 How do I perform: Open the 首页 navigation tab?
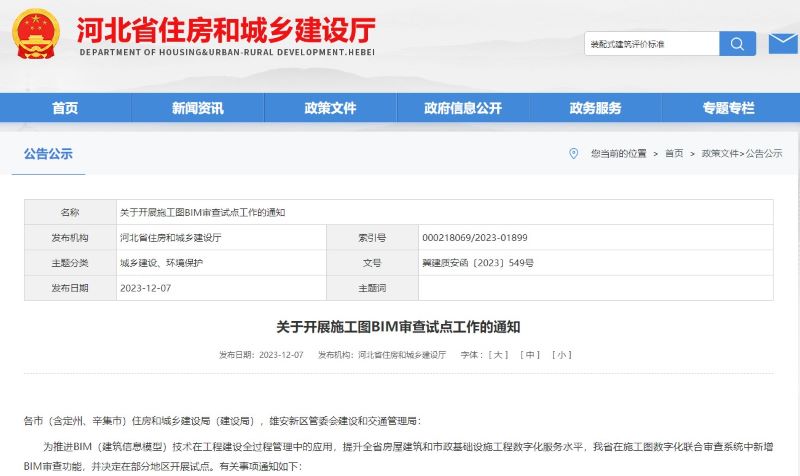pyautogui.click(x=65, y=108)
